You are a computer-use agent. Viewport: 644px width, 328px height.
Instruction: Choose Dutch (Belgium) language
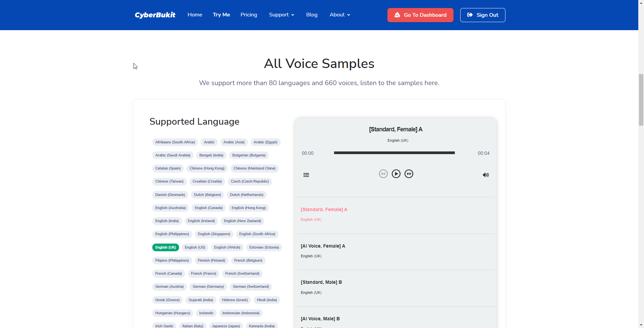[208, 195]
